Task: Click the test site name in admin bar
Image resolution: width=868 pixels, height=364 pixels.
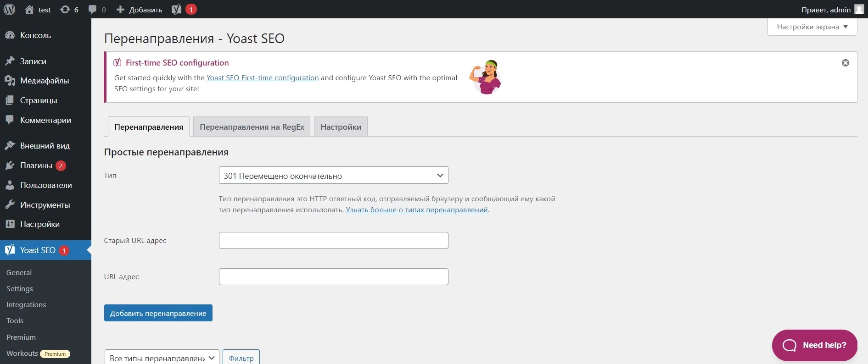Action: coord(45,10)
